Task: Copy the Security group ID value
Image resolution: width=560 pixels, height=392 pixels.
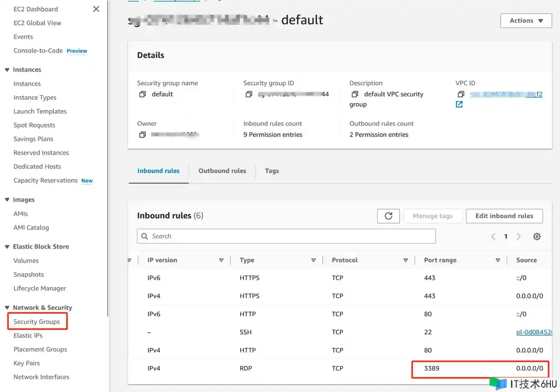Action: (248, 94)
